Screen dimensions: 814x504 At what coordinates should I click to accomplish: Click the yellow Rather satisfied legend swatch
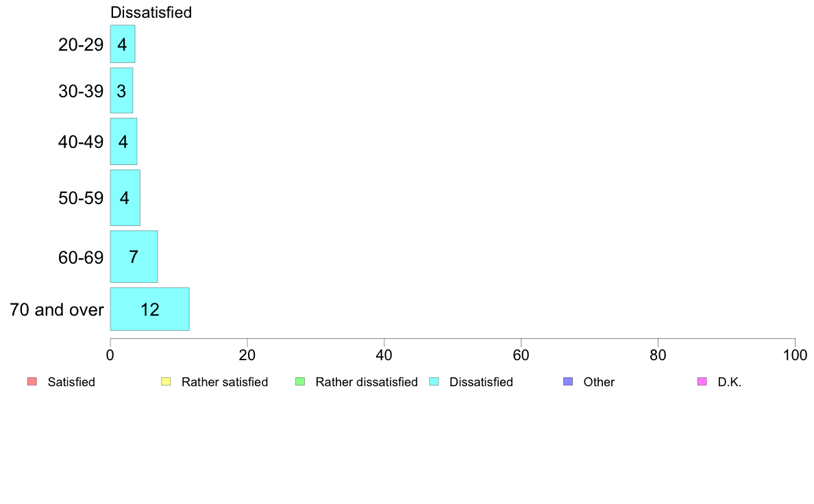165,381
